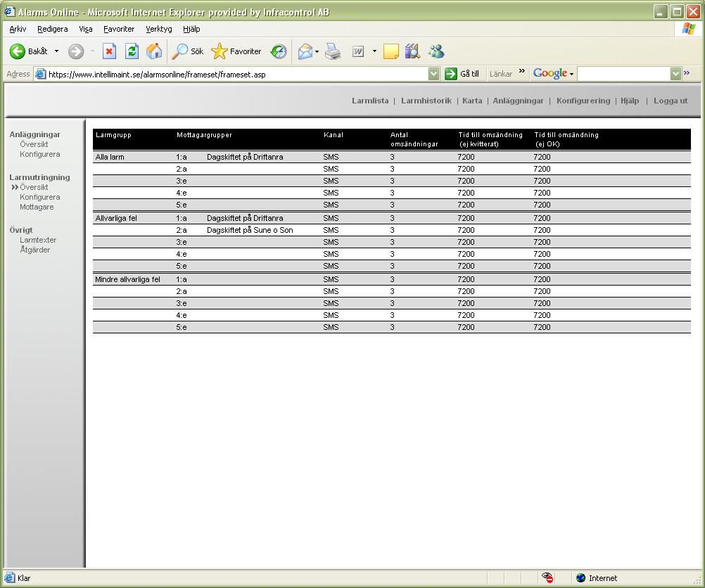Open the History clock icon
This screenshot has height=588, width=705.
coord(279,51)
